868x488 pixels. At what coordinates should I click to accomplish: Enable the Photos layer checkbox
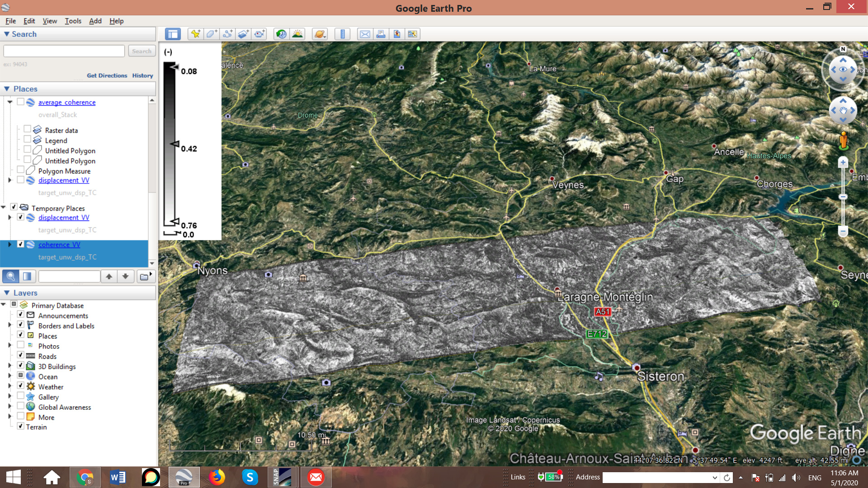pos(20,345)
